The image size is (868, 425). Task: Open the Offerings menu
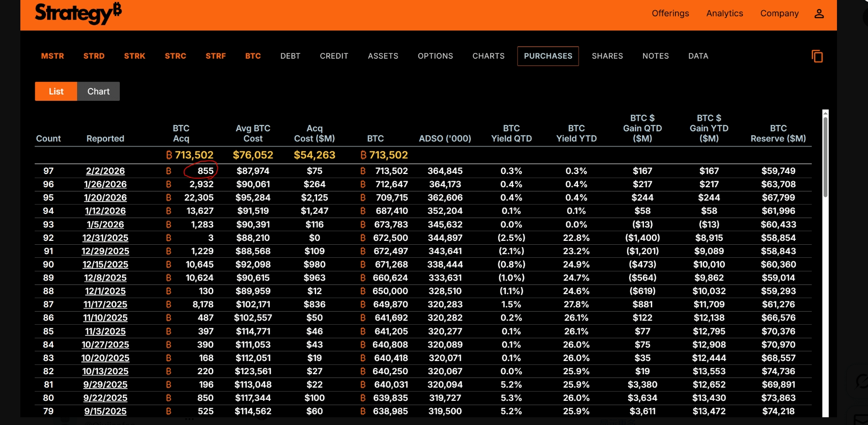pos(670,14)
